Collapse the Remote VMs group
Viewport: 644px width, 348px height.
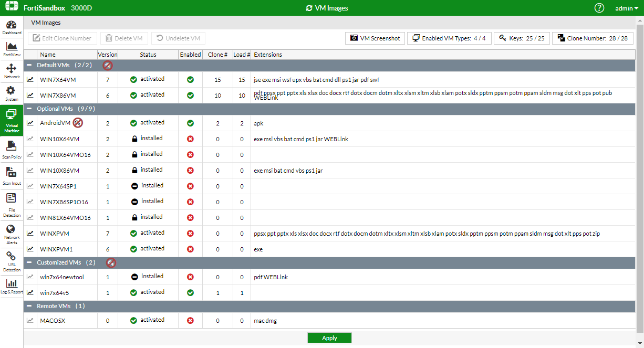(x=29, y=306)
